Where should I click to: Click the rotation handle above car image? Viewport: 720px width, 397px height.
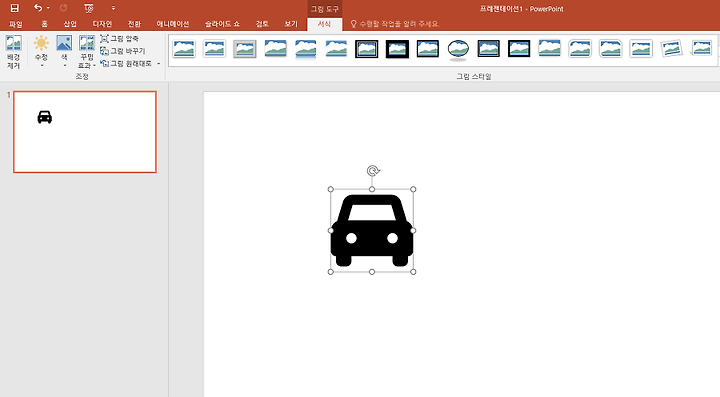click(x=373, y=171)
